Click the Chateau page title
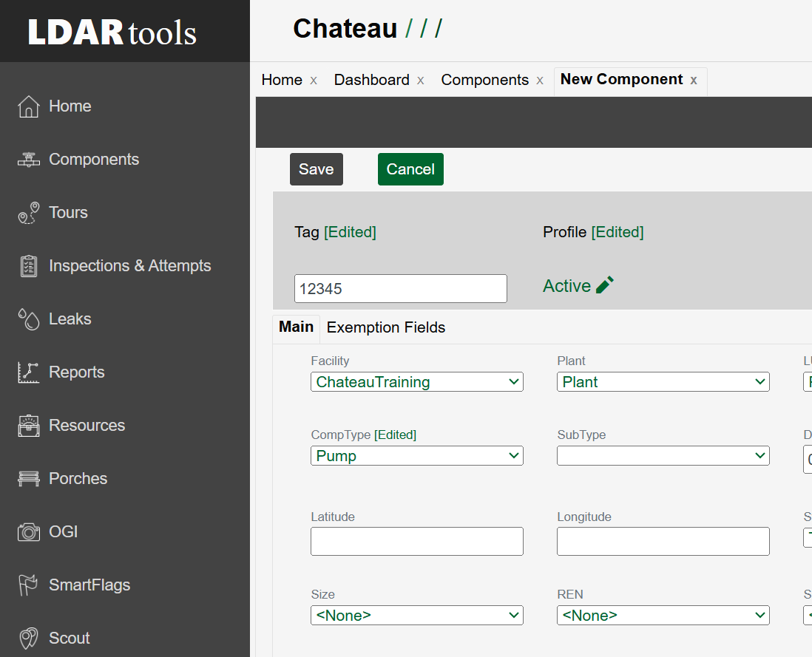The height and width of the screenshot is (657, 812). point(345,28)
